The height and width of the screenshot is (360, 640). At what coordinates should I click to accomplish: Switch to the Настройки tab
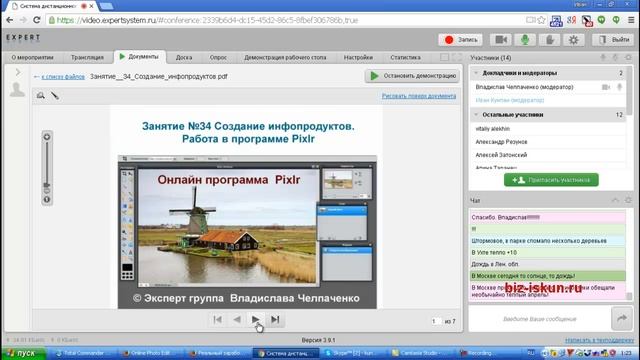358,58
